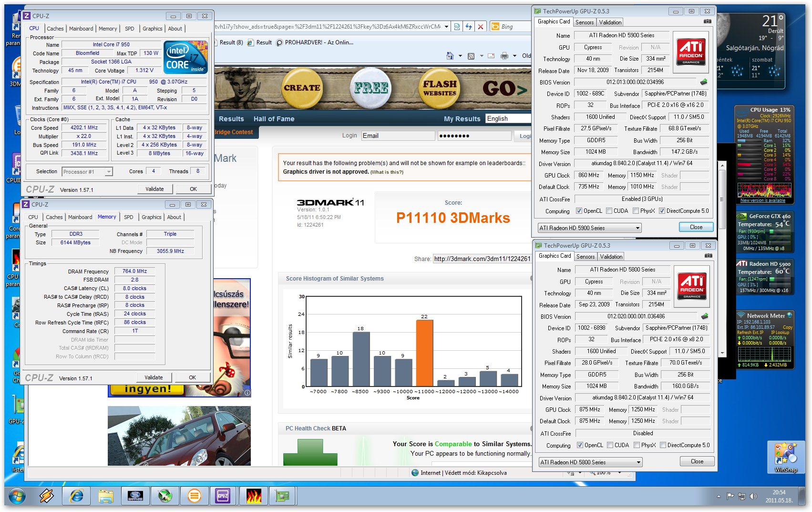Toggle CUDA checkbox in HD 5900 GPU-Z window
812x512 pixels.
(x=609, y=211)
